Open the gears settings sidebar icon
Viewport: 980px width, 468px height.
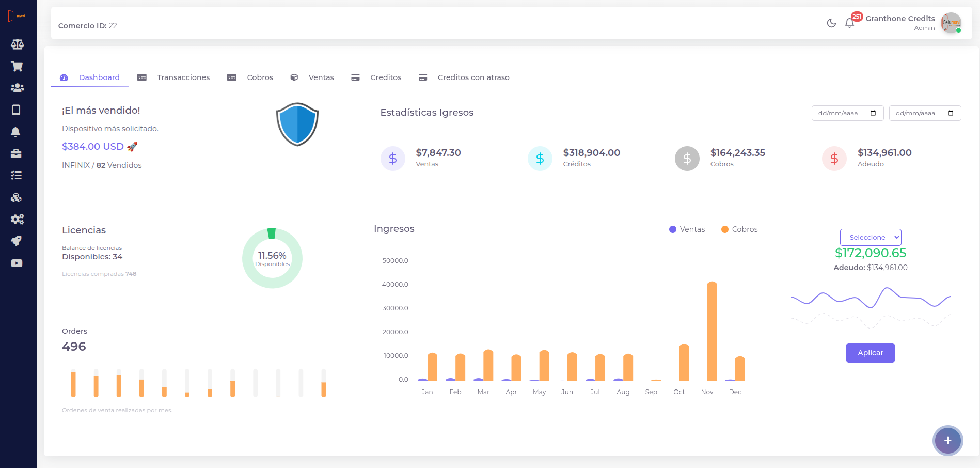coord(17,219)
